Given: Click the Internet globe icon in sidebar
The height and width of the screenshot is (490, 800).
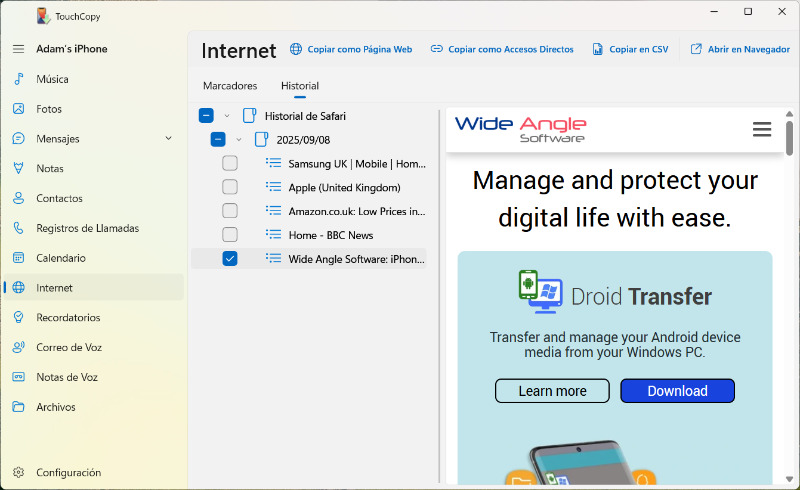Looking at the screenshot, I should [x=18, y=287].
